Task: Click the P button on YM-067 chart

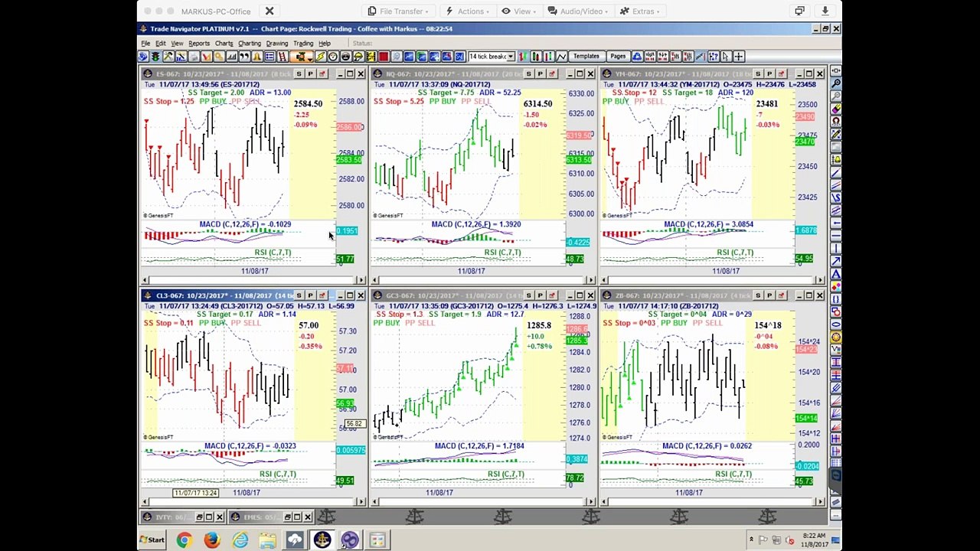Action: (x=769, y=74)
